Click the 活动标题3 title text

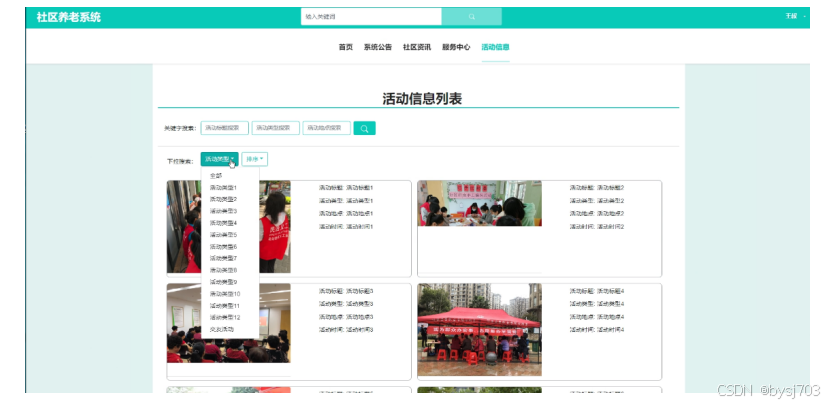[x=360, y=291]
